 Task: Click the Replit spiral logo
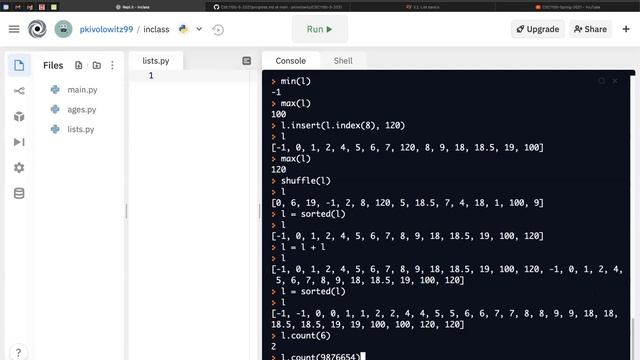coord(37,29)
